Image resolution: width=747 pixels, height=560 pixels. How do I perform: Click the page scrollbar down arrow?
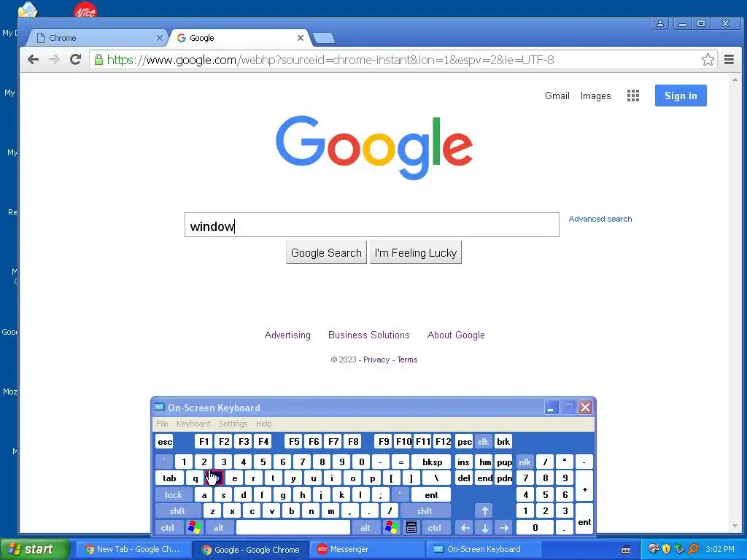click(735, 526)
